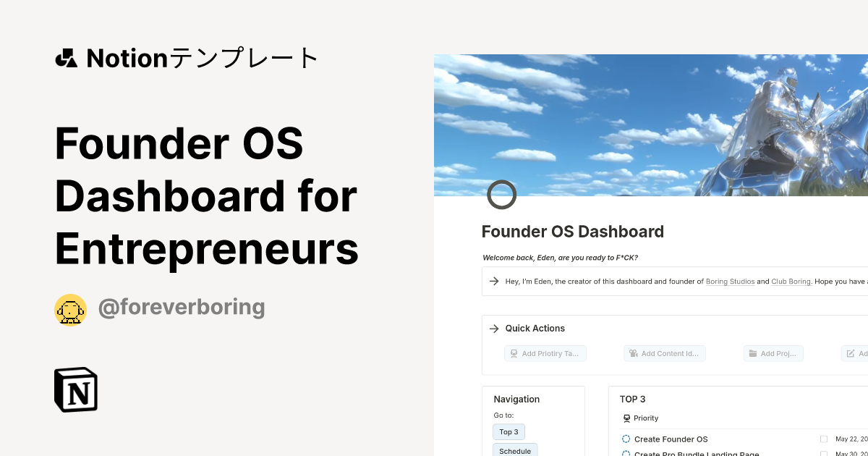The height and width of the screenshot is (456, 868).
Task: Open the Club Boring link
Action: pos(791,282)
